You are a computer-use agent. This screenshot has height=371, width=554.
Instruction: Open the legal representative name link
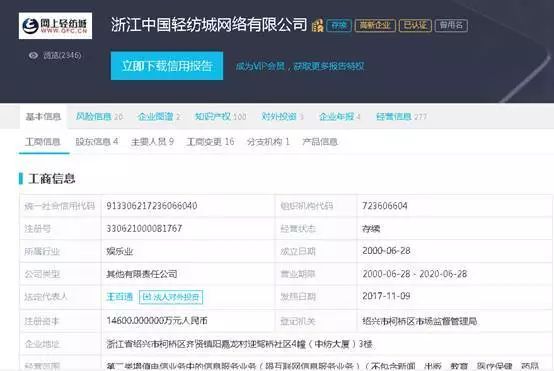click(119, 296)
